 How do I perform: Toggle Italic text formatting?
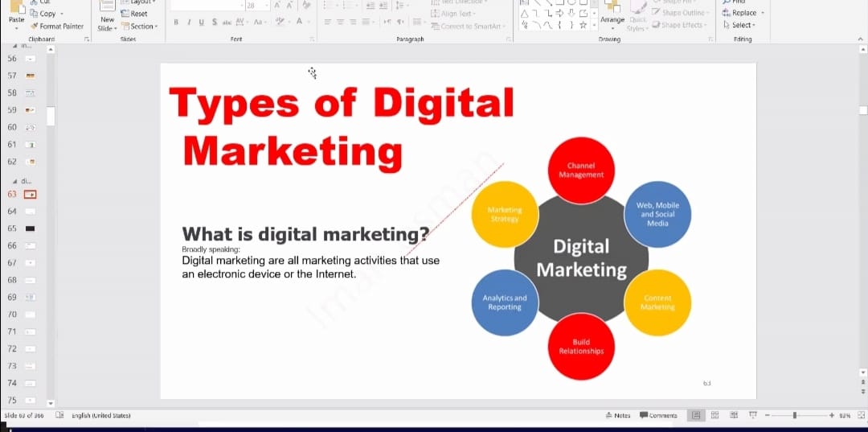[188, 22]
